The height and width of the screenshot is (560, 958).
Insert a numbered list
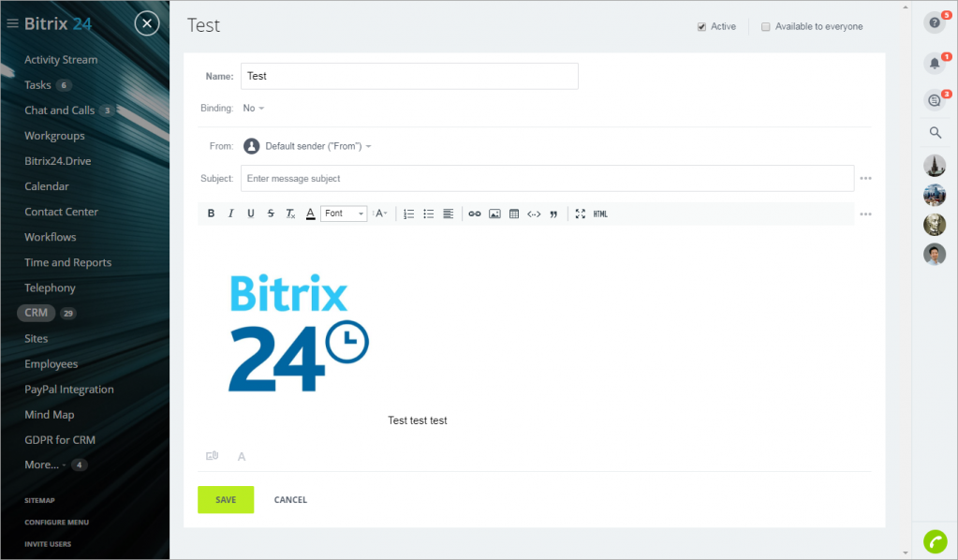tap(408, 214)
